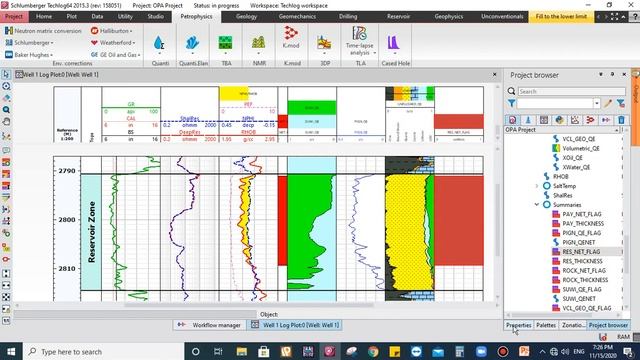640x360 pixels.
Task: Open the filter combo box dropdown arrow
Action: click(x=596, y=103)
